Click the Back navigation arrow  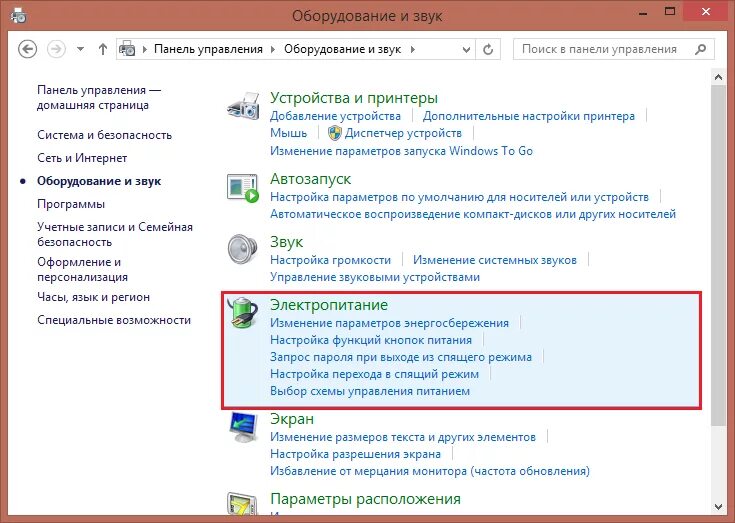[x=27, y=49]
